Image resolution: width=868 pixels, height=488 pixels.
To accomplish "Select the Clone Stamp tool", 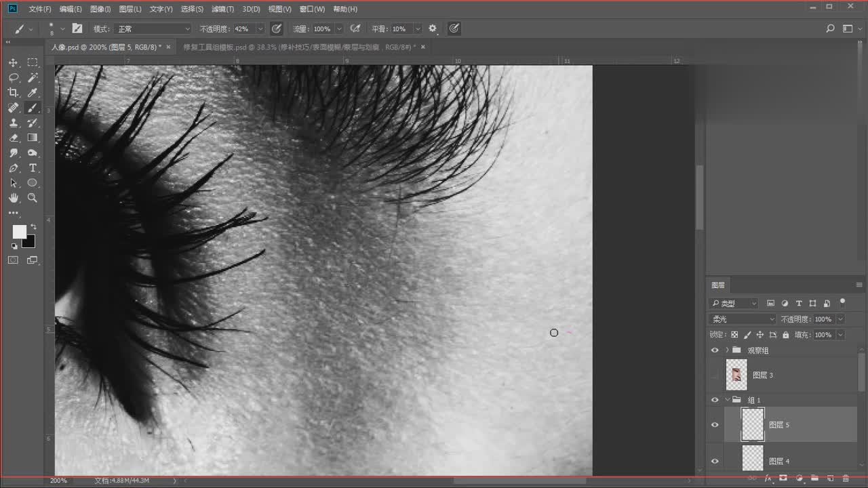I will [x=14, y=123].
